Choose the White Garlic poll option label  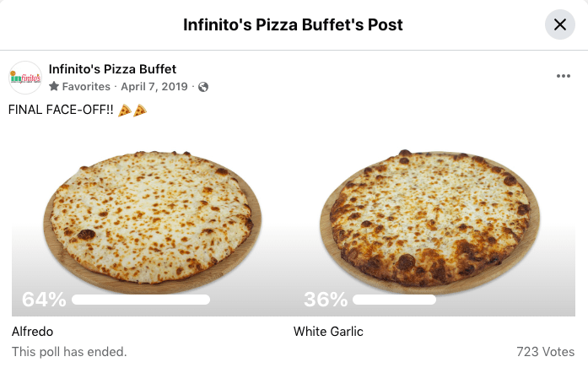pyautogui.click(x=328, y=332)
